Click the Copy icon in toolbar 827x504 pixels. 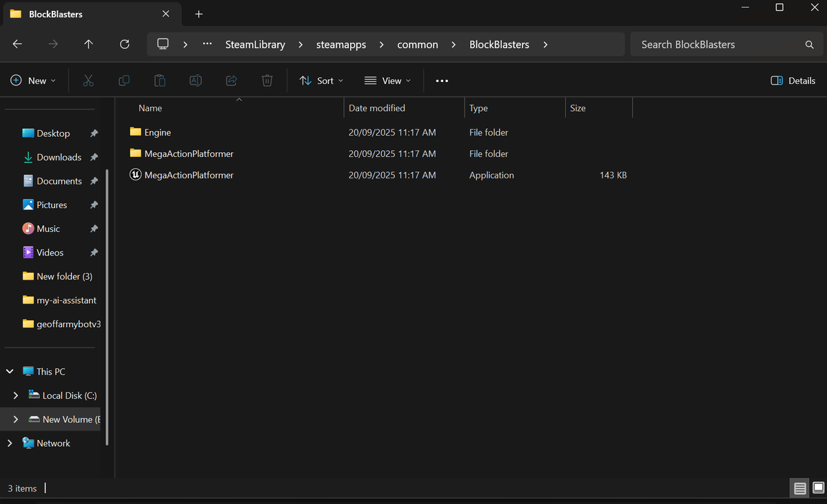[x=124, y=81]
